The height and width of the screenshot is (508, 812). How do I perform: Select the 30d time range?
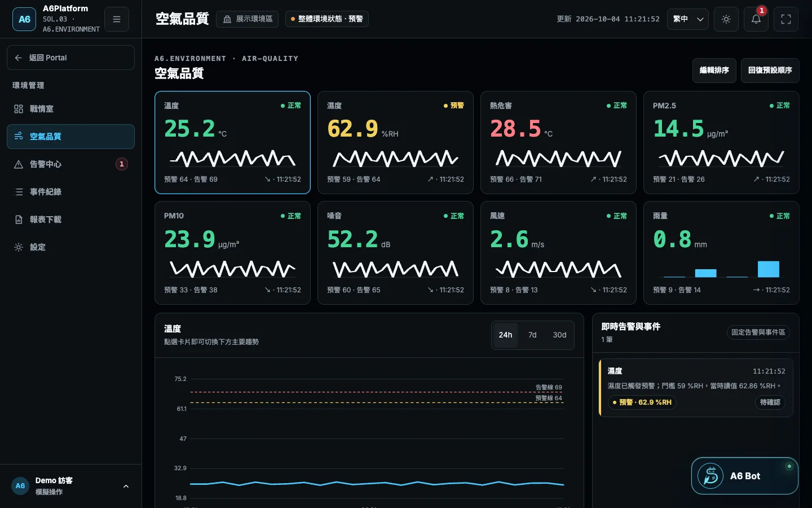point(559,335)
